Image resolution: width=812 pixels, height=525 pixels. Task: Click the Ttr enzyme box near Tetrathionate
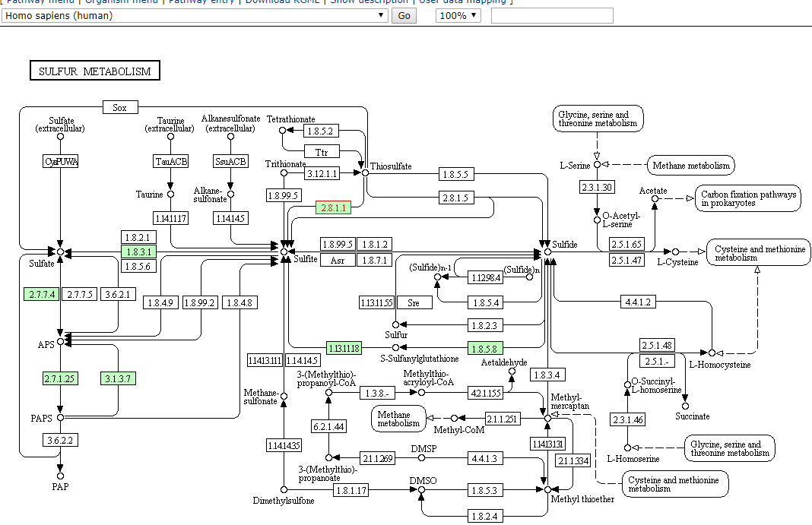tap(322, 151)
